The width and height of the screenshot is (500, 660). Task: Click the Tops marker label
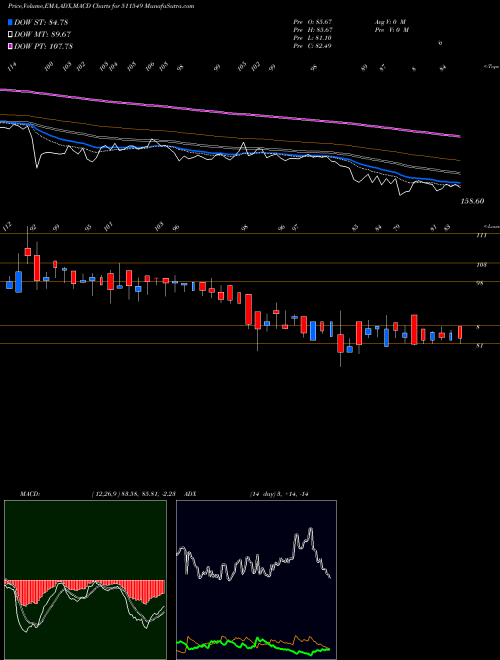pyautogui.click(x=492, y=67)
